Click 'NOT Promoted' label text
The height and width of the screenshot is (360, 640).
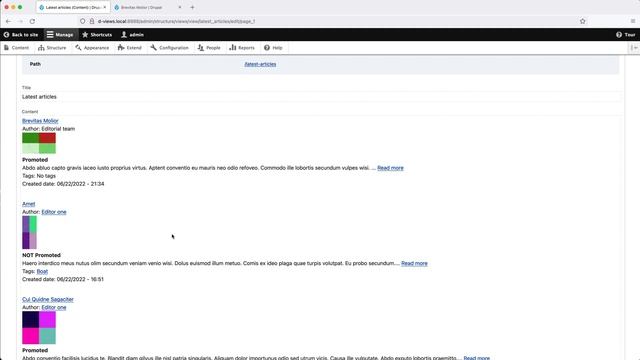pos(41,255)
